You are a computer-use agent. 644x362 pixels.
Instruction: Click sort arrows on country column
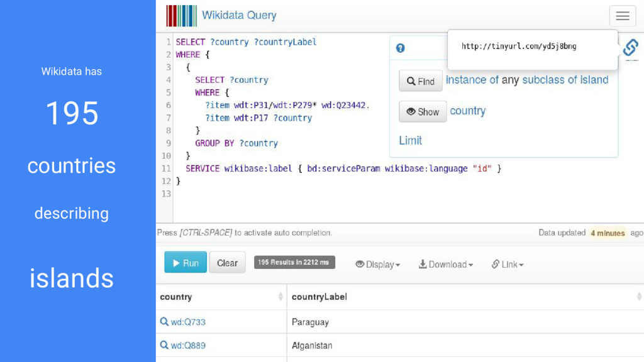[x=280, y=297]
